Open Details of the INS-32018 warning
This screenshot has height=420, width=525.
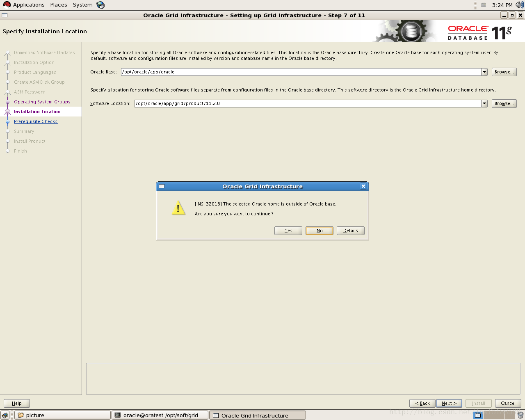[x=350, y=231]
